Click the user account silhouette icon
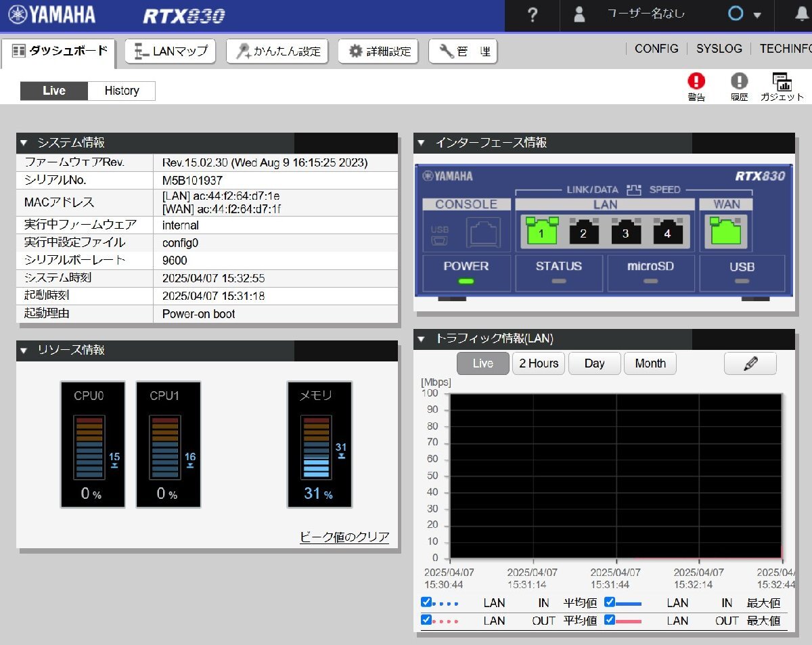Screen dimensions: 812x645 coord(579,15)
